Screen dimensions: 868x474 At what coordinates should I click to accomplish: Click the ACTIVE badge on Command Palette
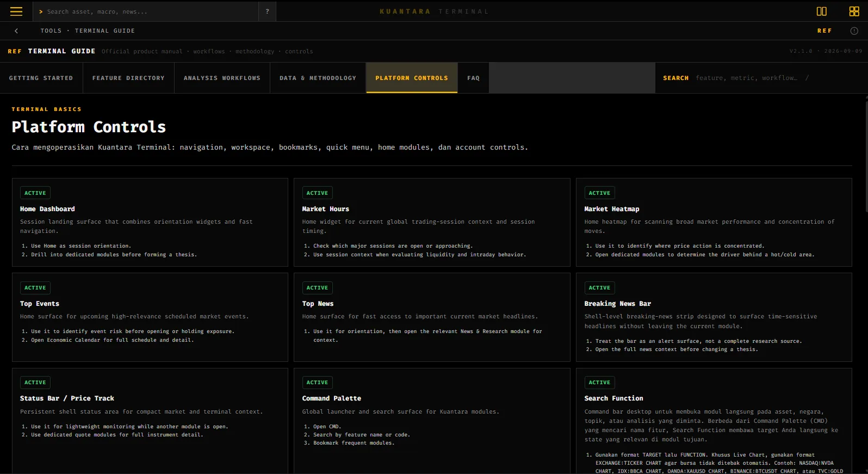tap(317, 383)
